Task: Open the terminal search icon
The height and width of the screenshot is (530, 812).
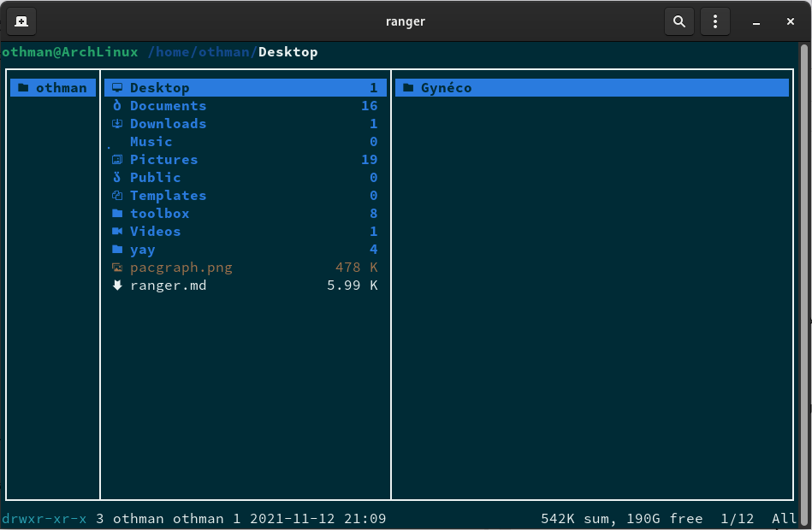Action: point(679,21)
